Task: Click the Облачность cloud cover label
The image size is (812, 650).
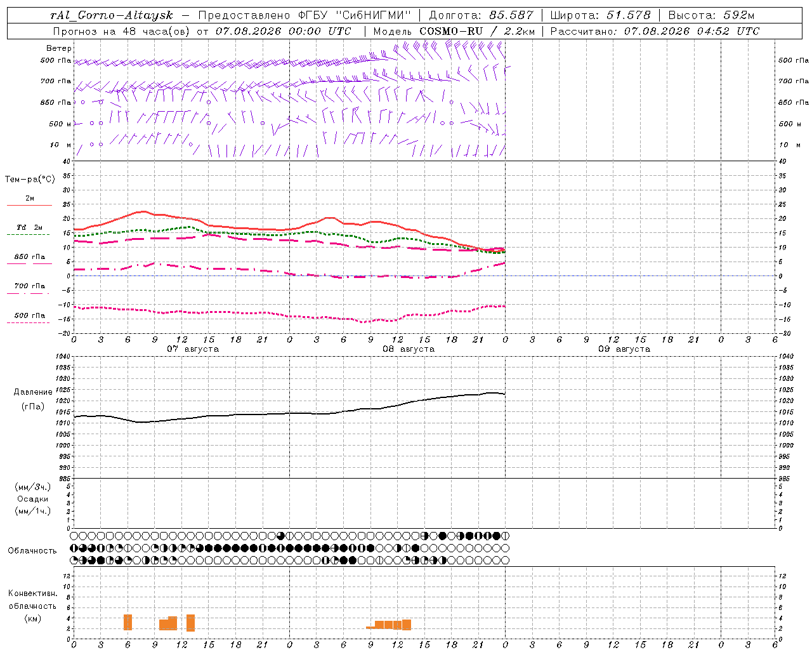Action: point(32,551)
